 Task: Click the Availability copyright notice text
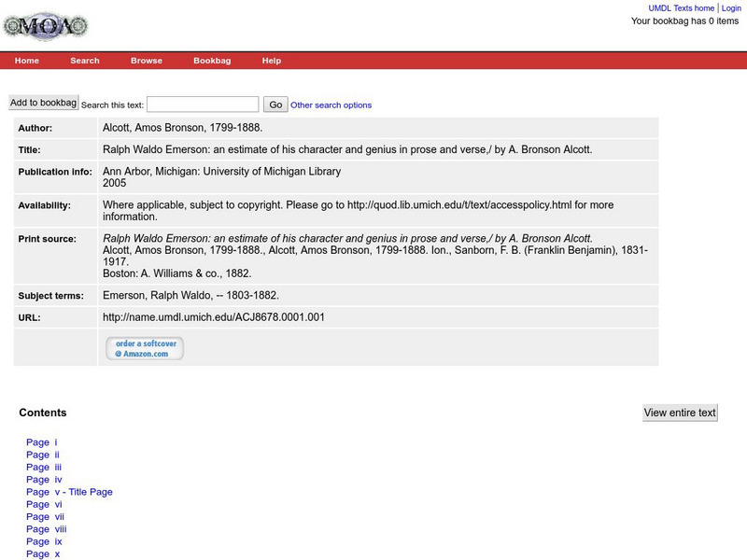358,211
